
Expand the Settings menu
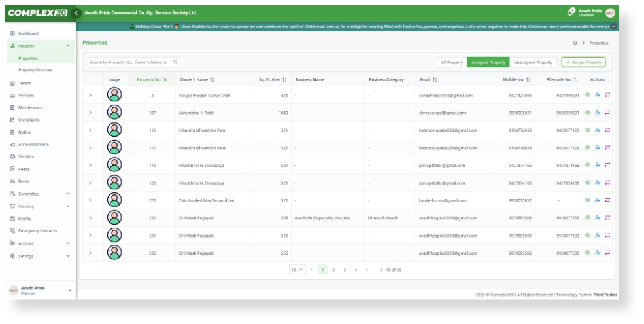pos(68,256)
